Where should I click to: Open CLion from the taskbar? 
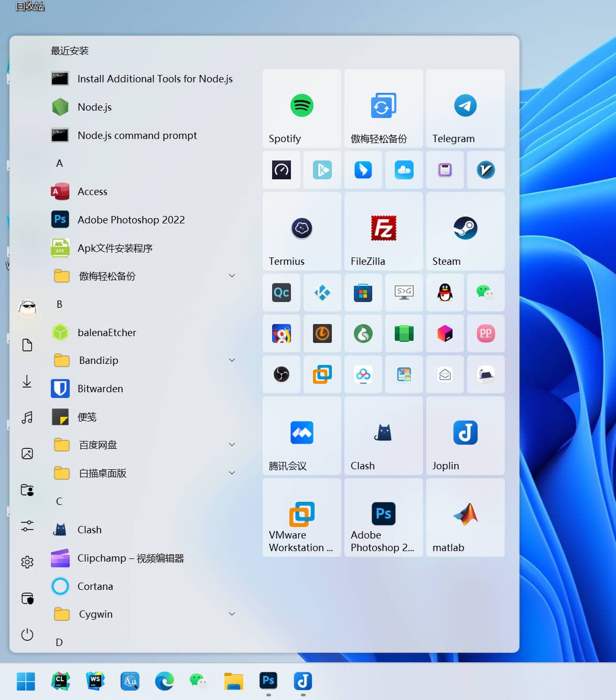click(60, 681)
